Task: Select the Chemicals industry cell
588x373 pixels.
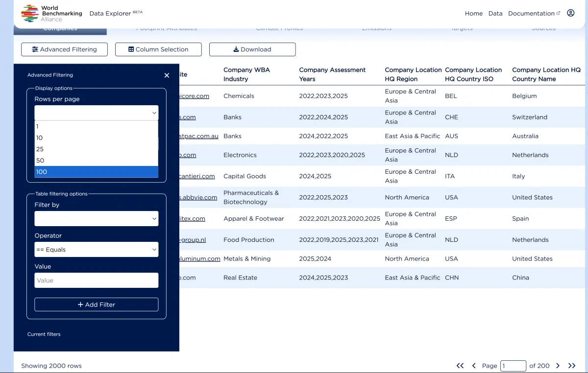Action: 239,96
